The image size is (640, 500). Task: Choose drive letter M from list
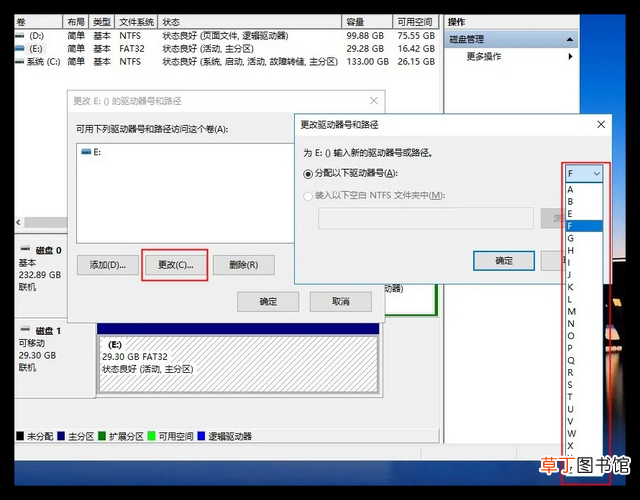coord(584,311)
